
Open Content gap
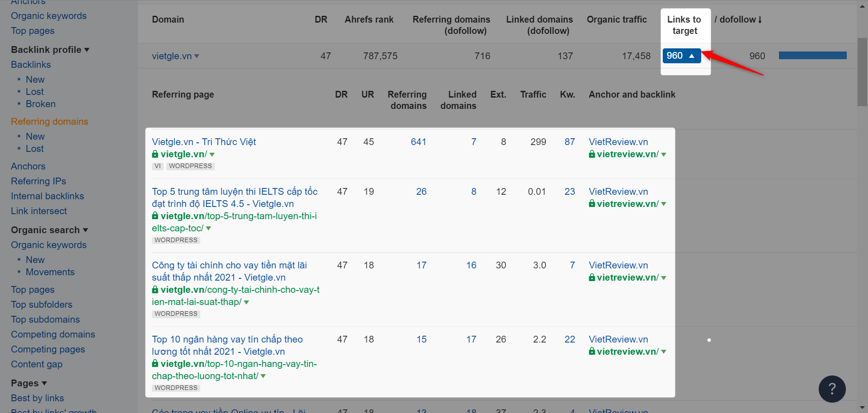pos(37,364)
